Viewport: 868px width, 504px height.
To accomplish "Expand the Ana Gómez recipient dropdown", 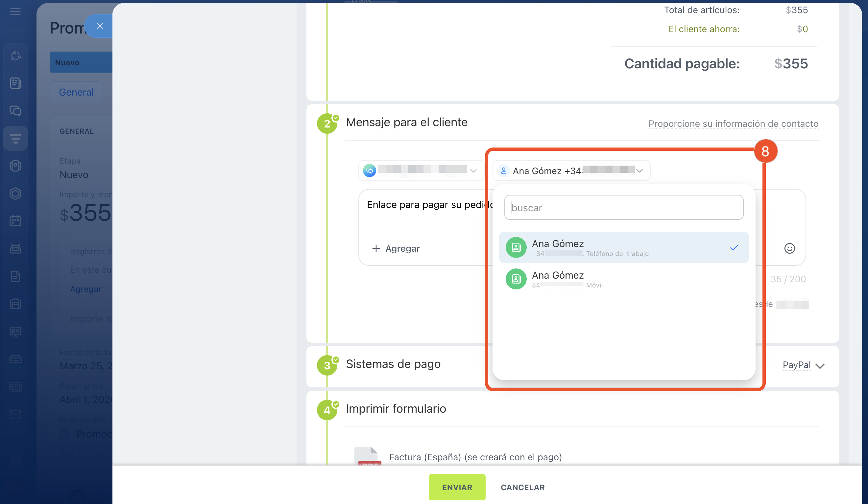I will pos(571,171).
